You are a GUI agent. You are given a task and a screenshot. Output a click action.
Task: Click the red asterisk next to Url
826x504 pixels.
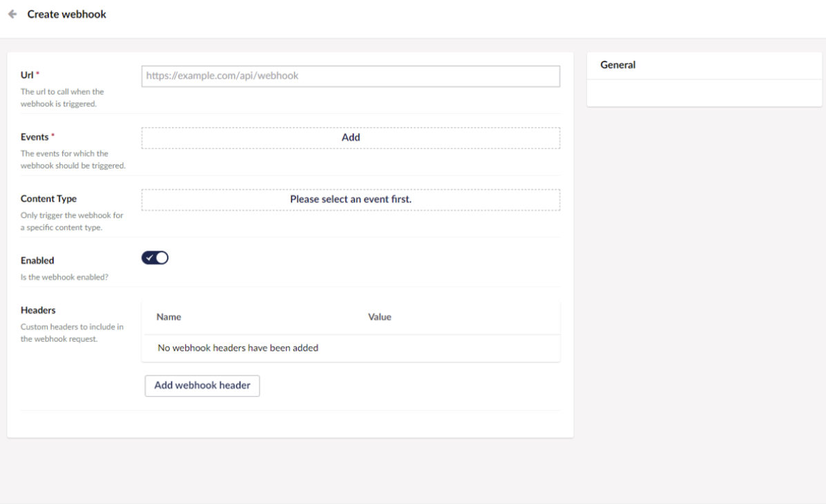(38, 72)
